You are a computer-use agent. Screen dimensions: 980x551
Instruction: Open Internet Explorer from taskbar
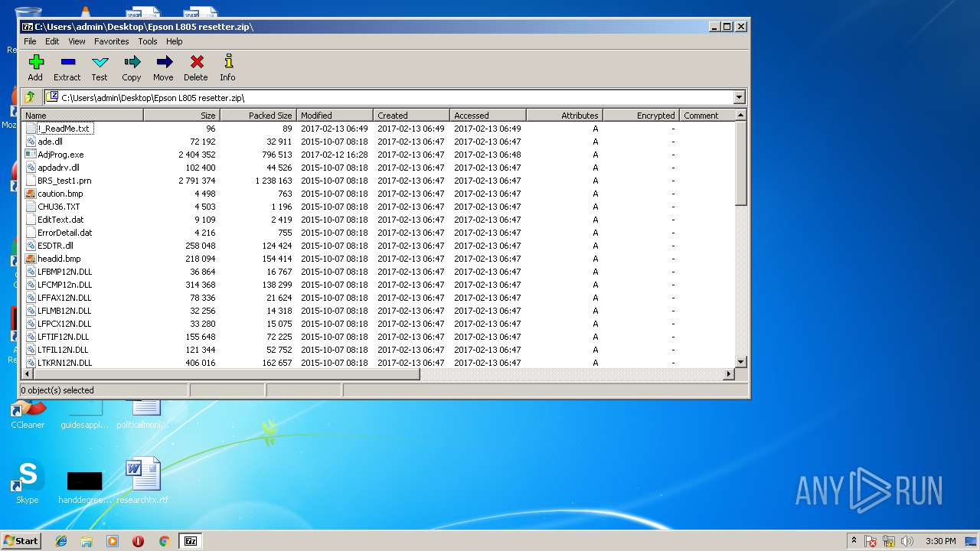coord(61,541)
